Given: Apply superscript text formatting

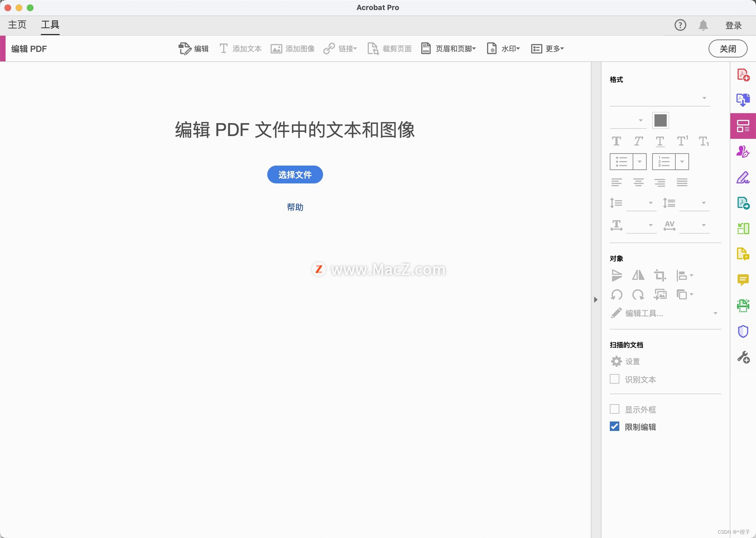Looking at the screenshot, I should coord(682,141).
